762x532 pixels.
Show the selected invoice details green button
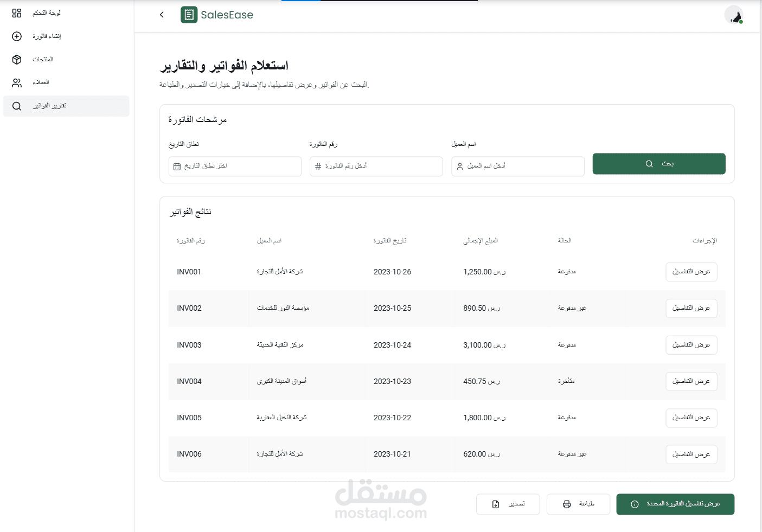(x=675, y=504)
